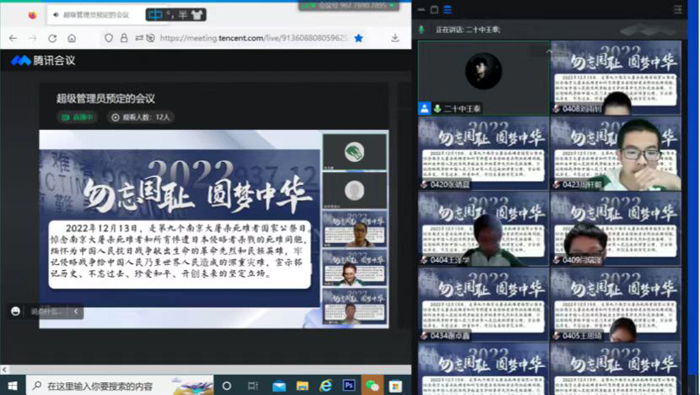This screenshot has height=395, width=700.
Task: Open the browser downloads arrow
Action: point(395,38)
